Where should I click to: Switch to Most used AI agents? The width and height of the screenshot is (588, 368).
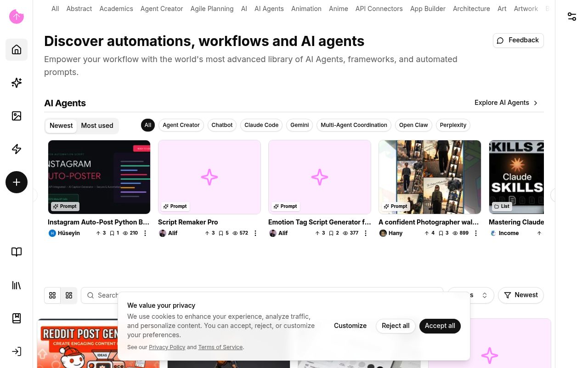pyautogui.click(x=97, y=126)
